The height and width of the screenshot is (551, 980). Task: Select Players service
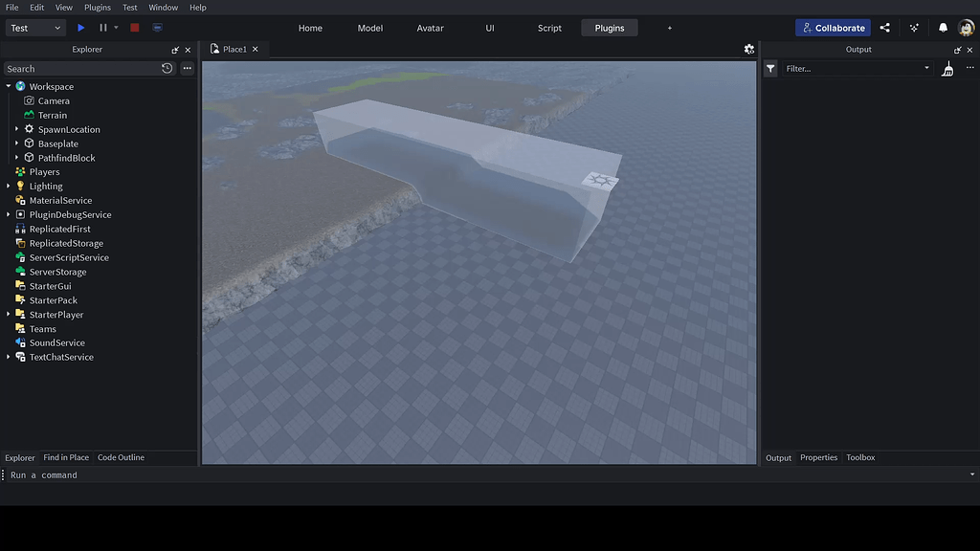[44, 172]
